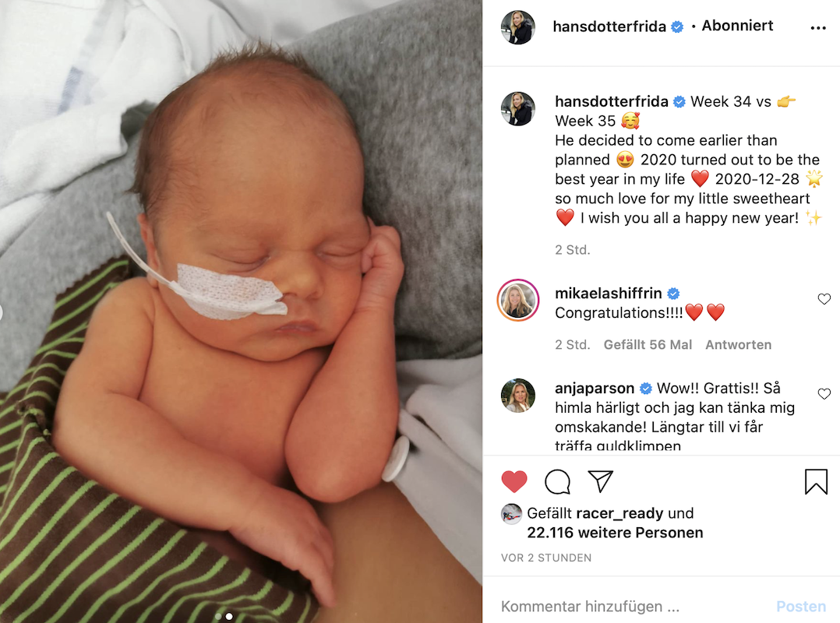Click the Abonniert following button
The image size is (840, 623).
pyautogui.click(x=737, y=26)
